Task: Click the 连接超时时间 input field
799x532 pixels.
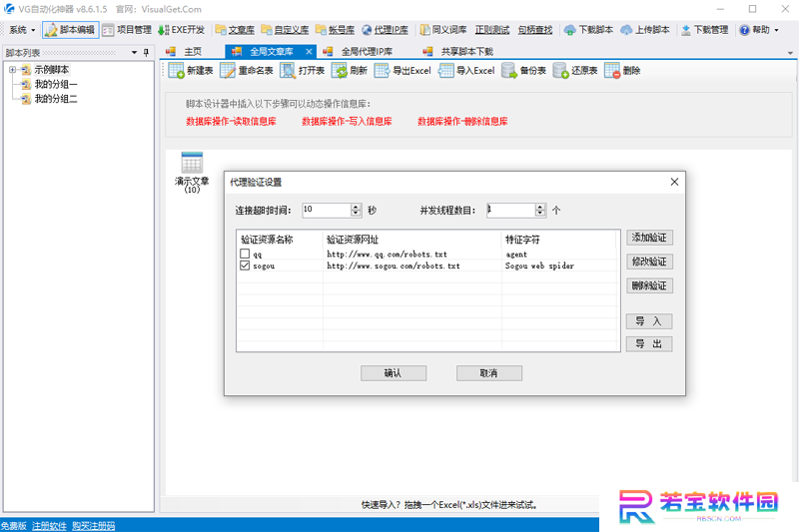Action: click(x=327, y=210)
